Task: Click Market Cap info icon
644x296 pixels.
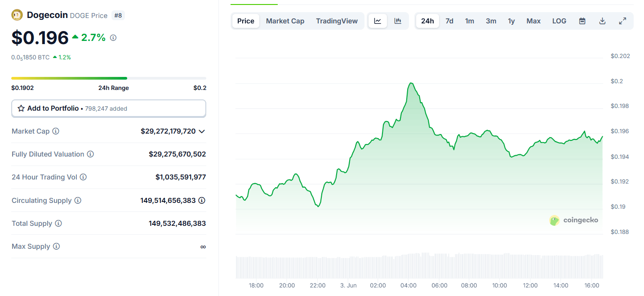Action: click(x=56, y=131)
